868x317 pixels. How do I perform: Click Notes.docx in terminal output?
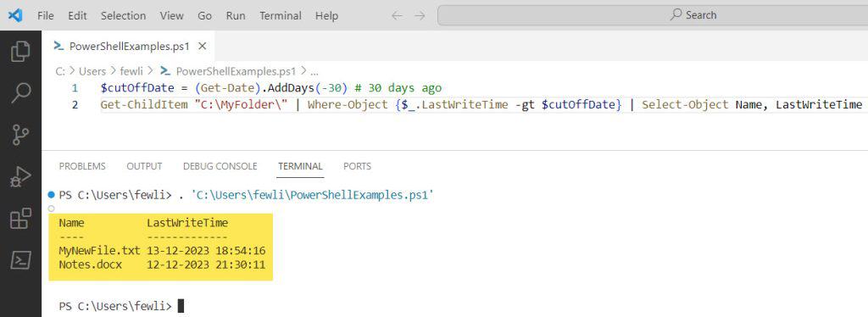90,264
